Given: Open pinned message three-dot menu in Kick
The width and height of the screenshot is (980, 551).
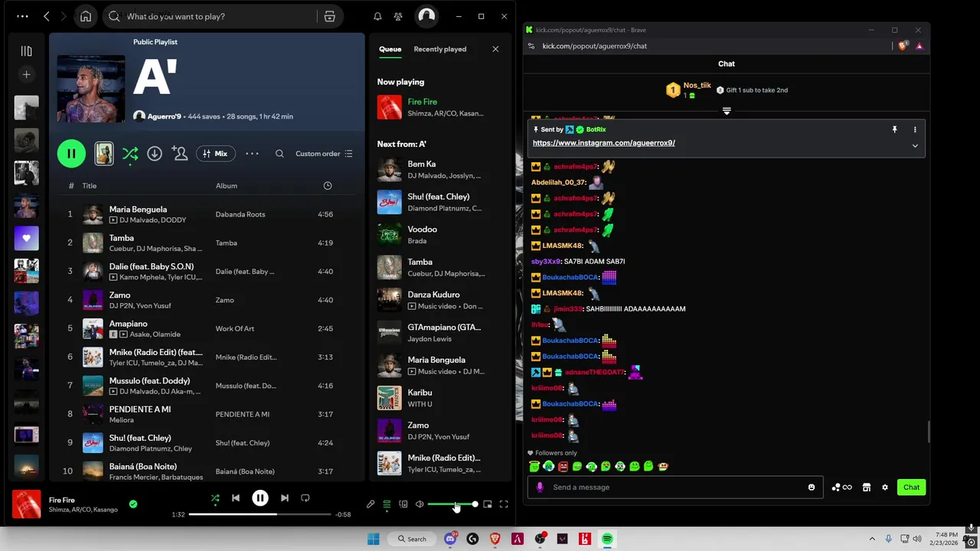Looking at the screenshot, I should [915, 130].
